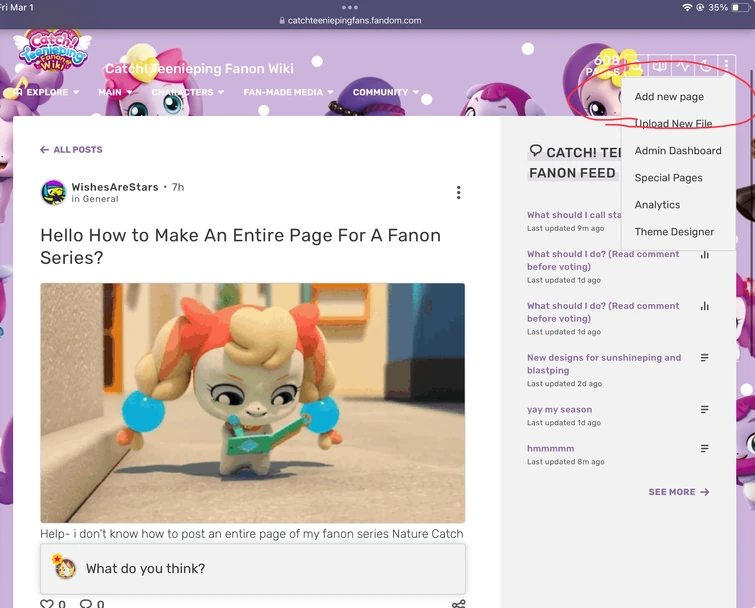Tap the three-dot multitasking control at top

click(x=350, y=7)
